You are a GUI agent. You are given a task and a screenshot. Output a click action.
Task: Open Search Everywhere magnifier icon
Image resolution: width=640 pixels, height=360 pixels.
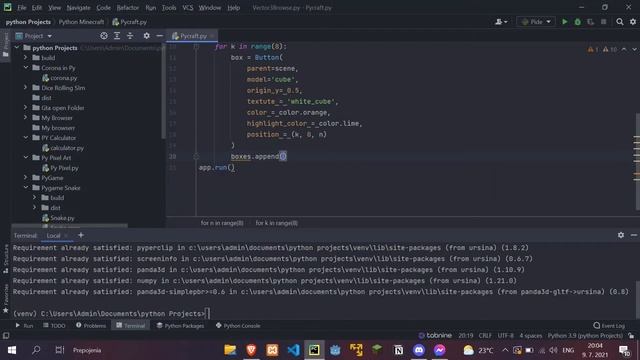[x=620, y=22]
